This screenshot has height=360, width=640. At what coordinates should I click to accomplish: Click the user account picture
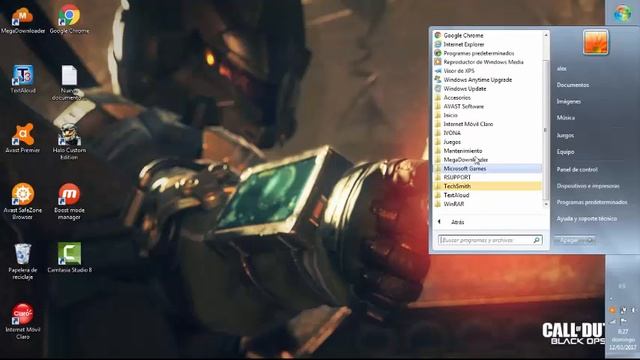tap(596, 42)
